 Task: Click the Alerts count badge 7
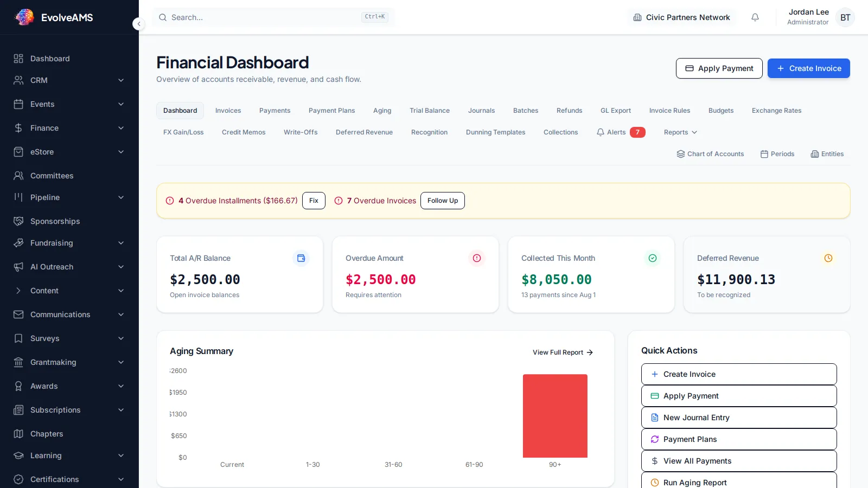(637, 132)
